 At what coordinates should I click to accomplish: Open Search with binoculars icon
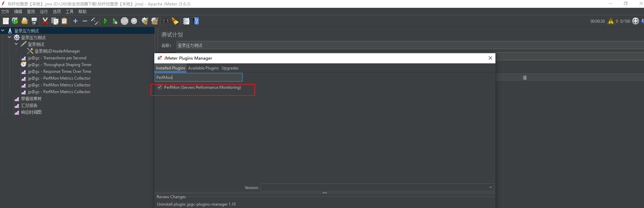165,21
